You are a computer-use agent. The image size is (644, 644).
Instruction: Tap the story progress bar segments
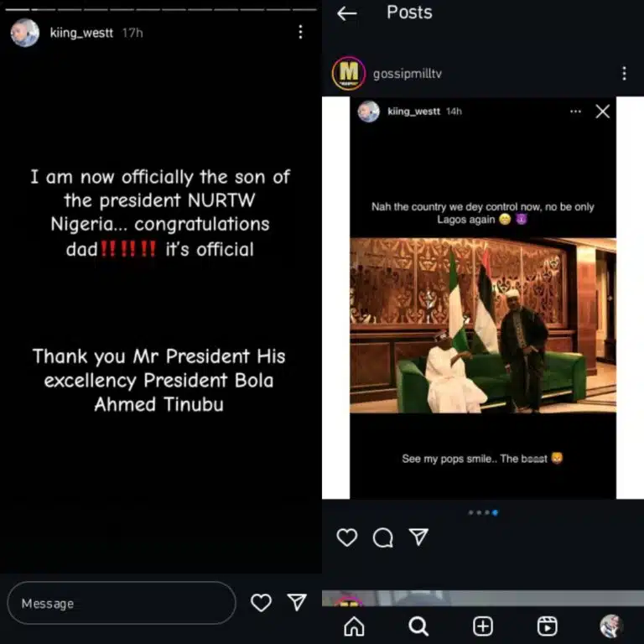click(x=161, y=9)
